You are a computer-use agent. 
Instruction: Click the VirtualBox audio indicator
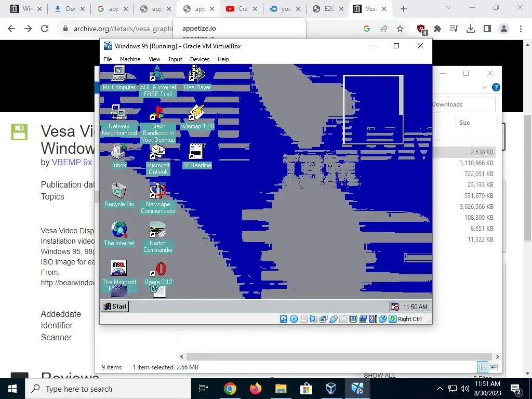pyautogui.click(x=313, y=319)
